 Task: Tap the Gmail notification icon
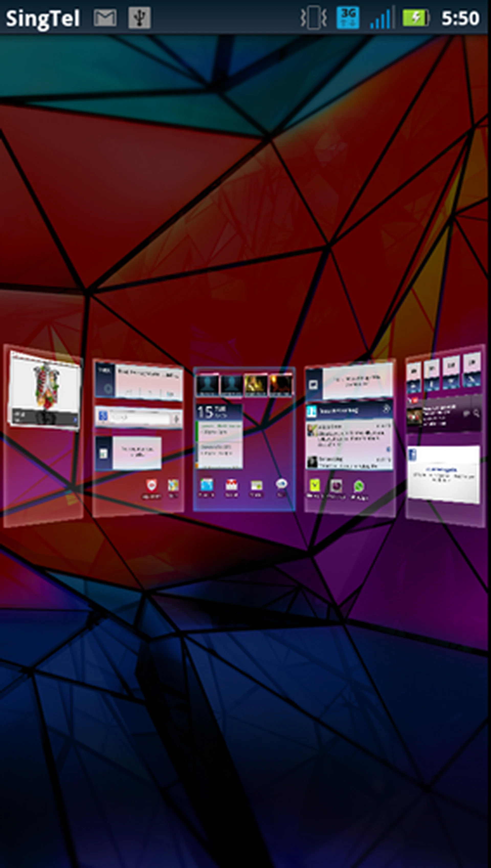pos(105,18)
